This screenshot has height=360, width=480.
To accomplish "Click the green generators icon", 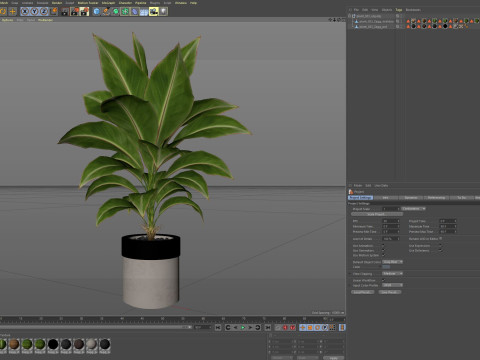I will click(x=116, y=12).
